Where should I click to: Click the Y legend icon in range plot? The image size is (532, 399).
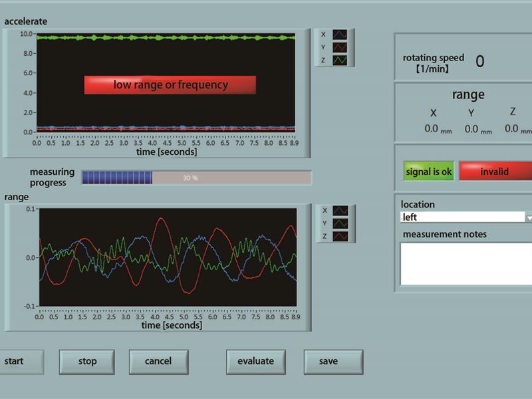pos(340,223)
